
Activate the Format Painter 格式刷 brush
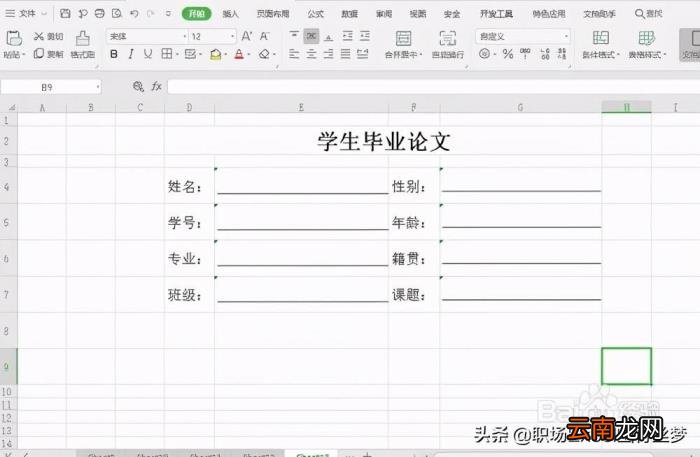83,44
